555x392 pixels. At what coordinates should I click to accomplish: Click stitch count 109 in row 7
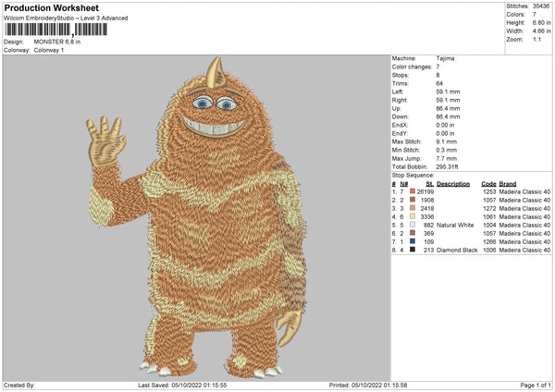point(429,241)
